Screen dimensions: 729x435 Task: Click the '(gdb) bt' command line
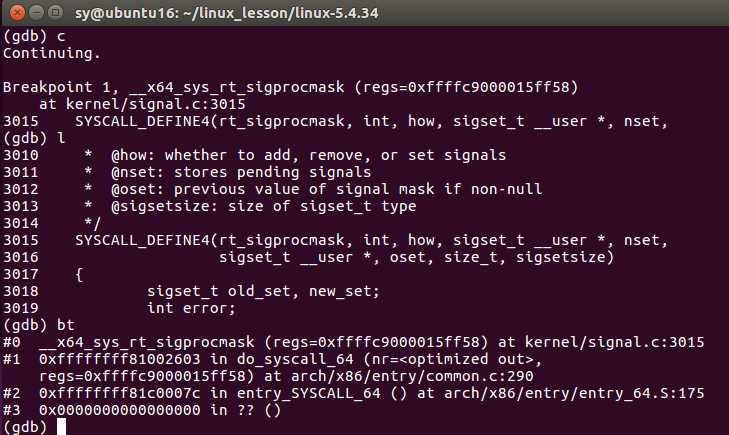pos(39,325)
